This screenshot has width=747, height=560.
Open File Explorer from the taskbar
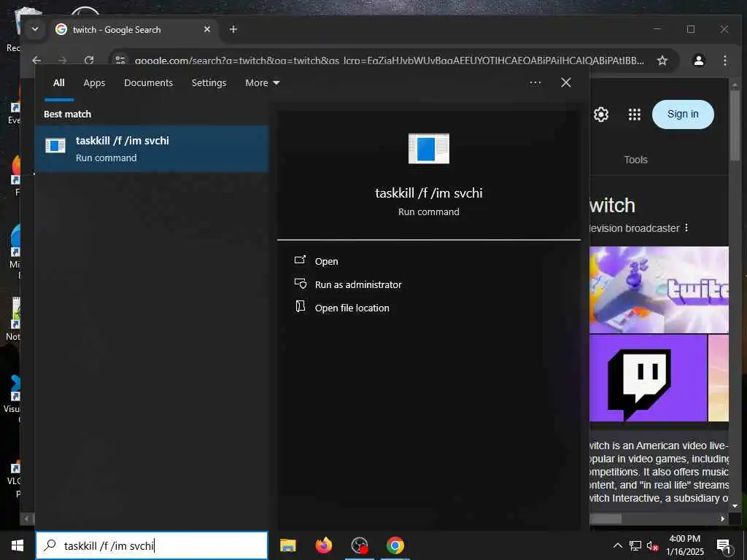click(287, 545)
